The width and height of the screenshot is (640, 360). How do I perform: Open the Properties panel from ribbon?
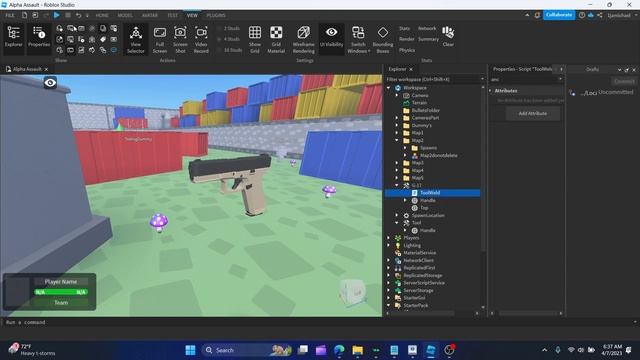click(x=39, y=37)
